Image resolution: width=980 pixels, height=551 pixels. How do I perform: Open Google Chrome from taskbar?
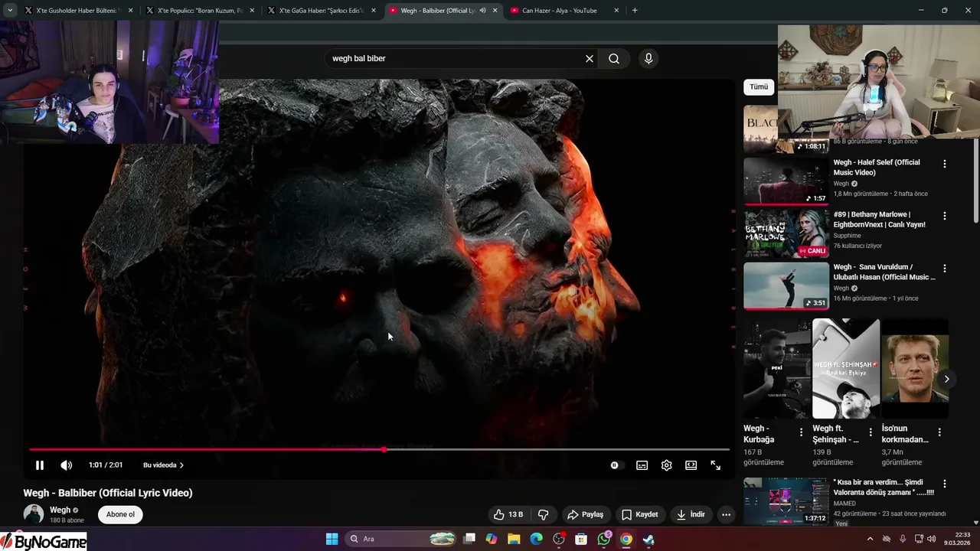(x=626, y=539)
